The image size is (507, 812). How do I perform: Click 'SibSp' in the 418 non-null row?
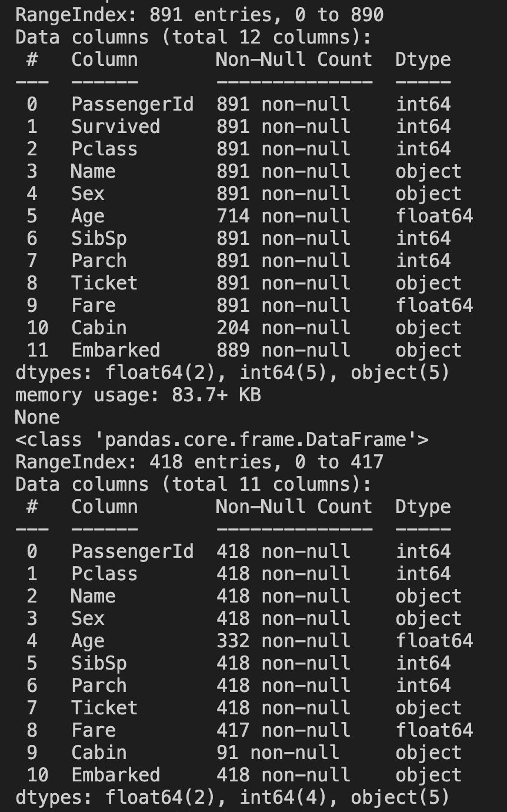coord(99,663)
